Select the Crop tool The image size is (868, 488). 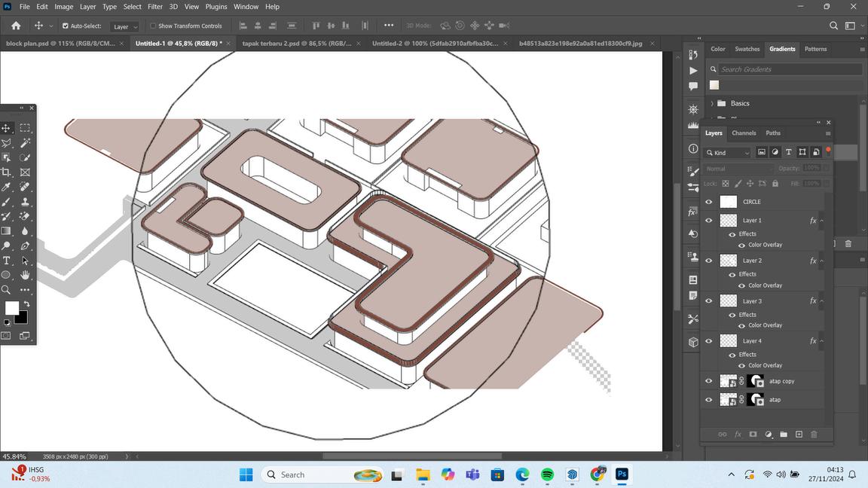click(x=6, y=172)
